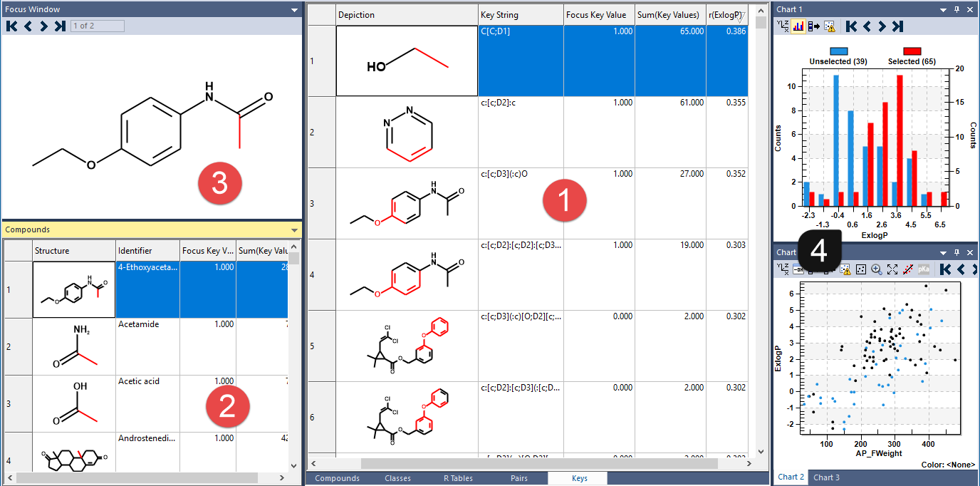Switch to Chart 2 tab
The width and height of the screenshot is (980, 486).
pos(791,477)
